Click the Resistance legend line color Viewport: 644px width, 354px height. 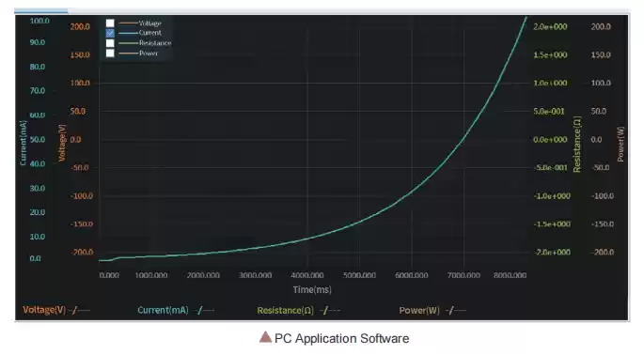point(128,43)
